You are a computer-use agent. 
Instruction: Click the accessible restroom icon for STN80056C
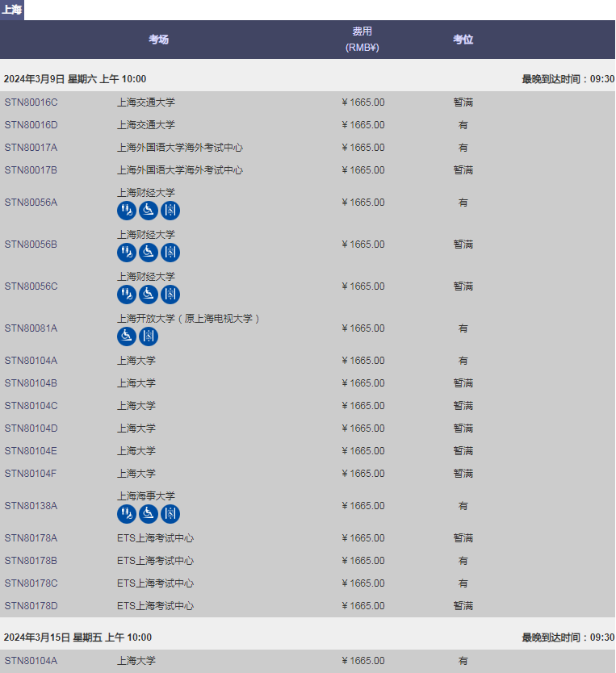pyautogui.click(x=127, y=295)
